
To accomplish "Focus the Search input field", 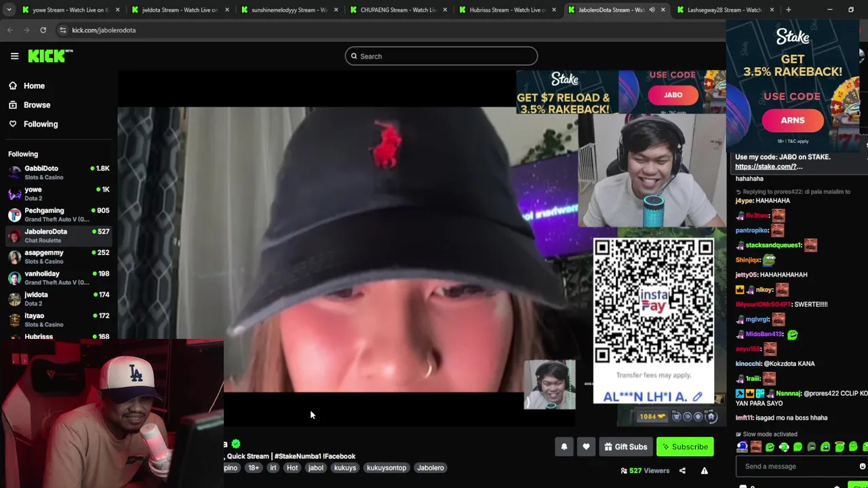I will pyautogui.click(x=441, y=56).
